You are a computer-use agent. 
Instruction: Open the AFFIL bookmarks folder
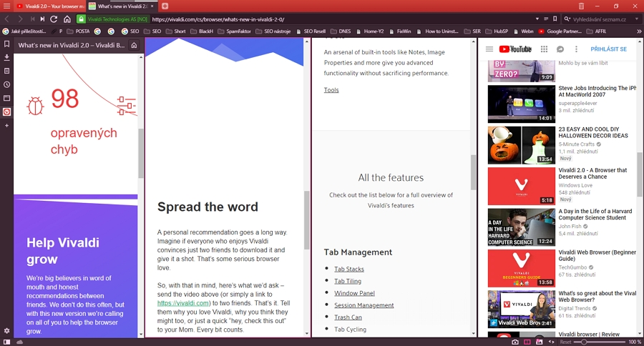coord(596,31)
